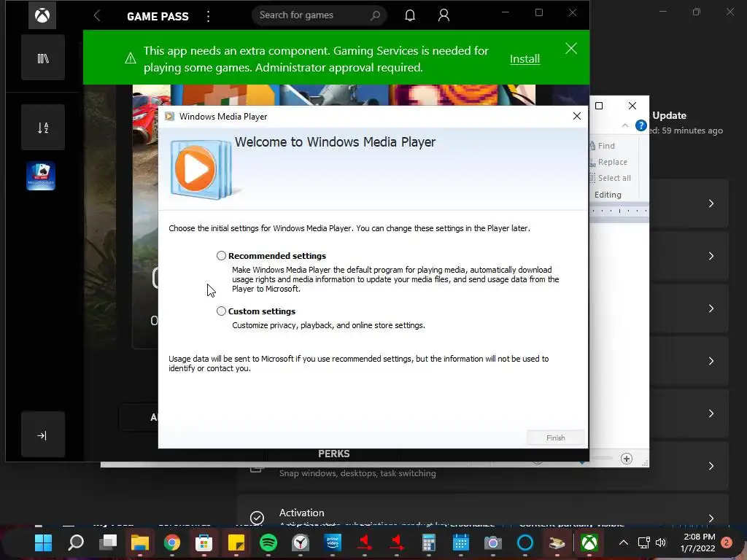Show hidden system tray icons
The width and height of the screenshot is (747, 560).
coord(623,542)
